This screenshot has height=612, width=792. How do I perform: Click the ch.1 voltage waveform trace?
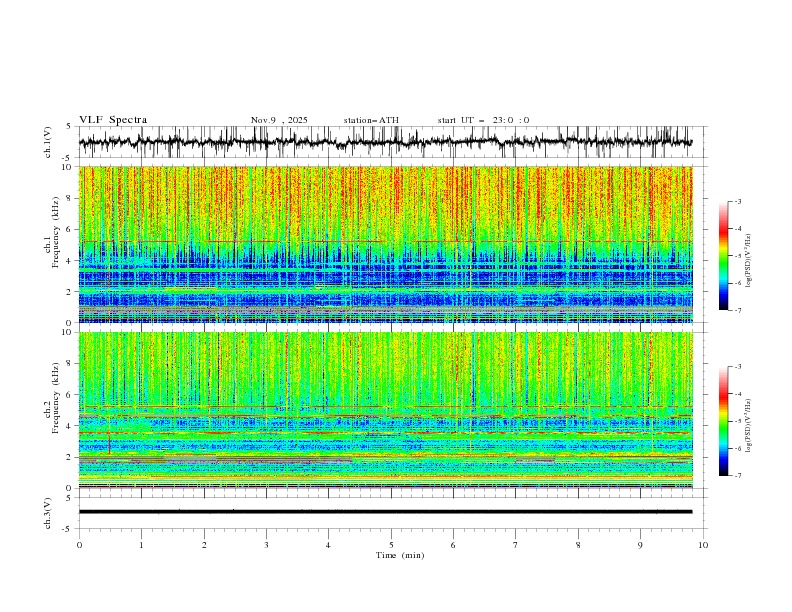(385, 142)
